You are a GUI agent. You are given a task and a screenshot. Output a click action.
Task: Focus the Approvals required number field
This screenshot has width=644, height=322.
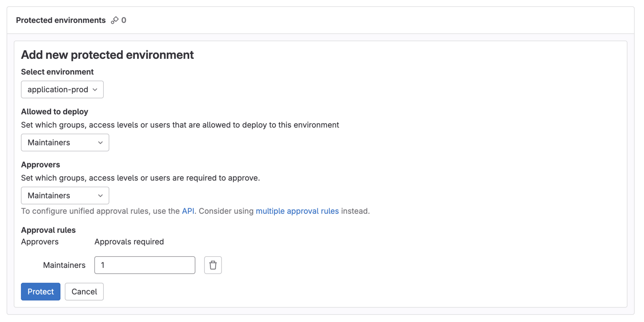click(145, 265)
